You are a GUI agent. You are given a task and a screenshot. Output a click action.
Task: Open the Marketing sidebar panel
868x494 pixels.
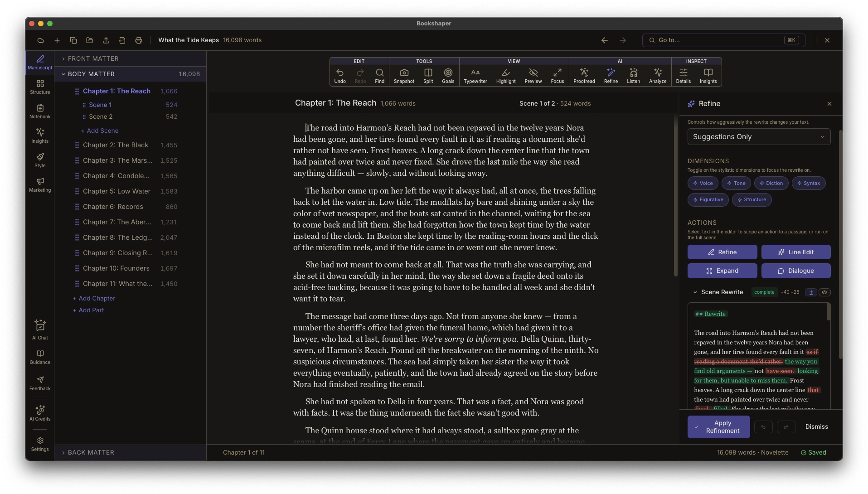(x=40, y=185)
